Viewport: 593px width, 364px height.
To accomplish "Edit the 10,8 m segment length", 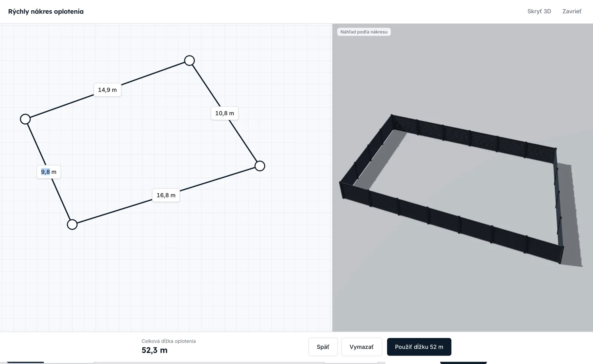I will 225,113.
